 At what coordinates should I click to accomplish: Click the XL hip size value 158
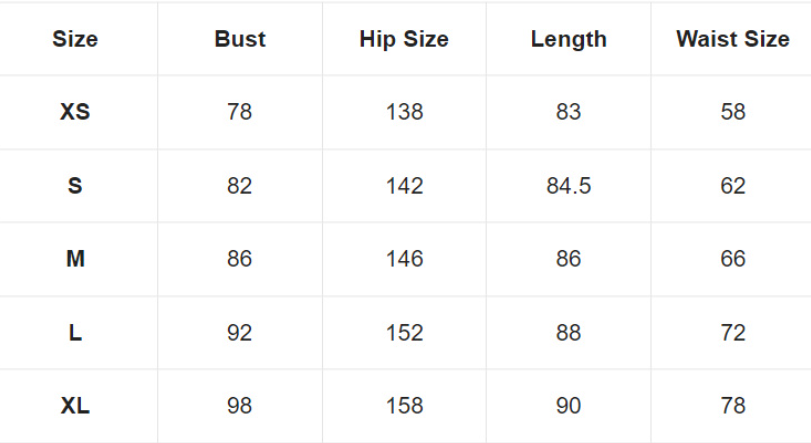(404, 406)
